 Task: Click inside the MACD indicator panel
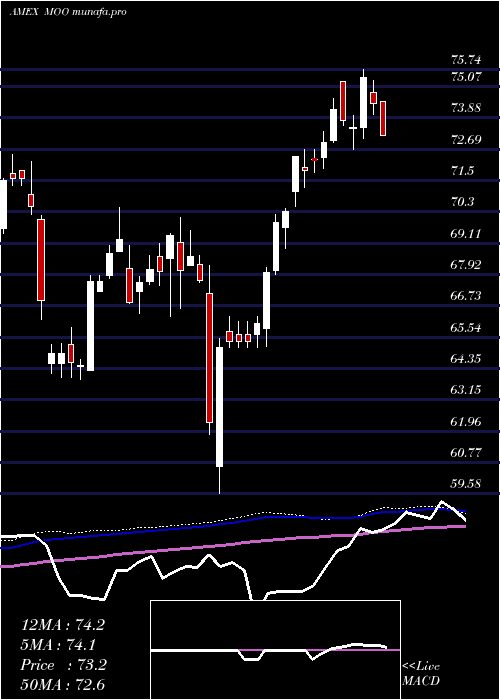click(275, 650)
